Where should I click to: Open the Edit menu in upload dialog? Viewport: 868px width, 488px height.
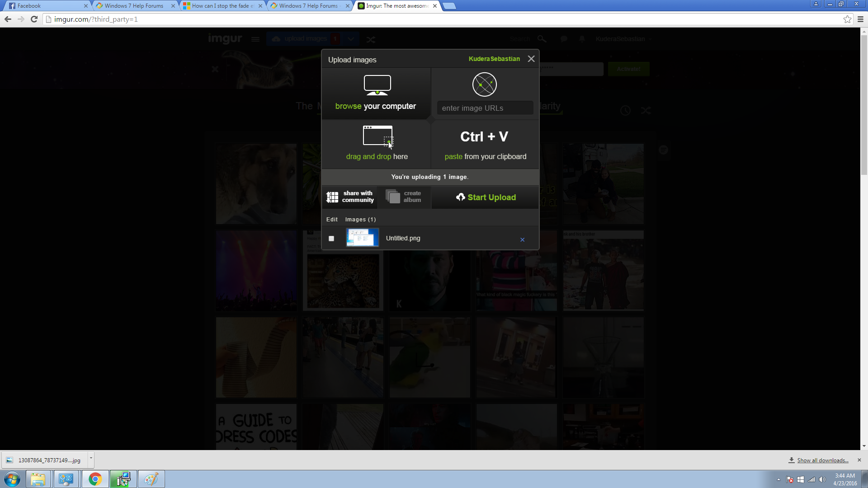(332, 219)
